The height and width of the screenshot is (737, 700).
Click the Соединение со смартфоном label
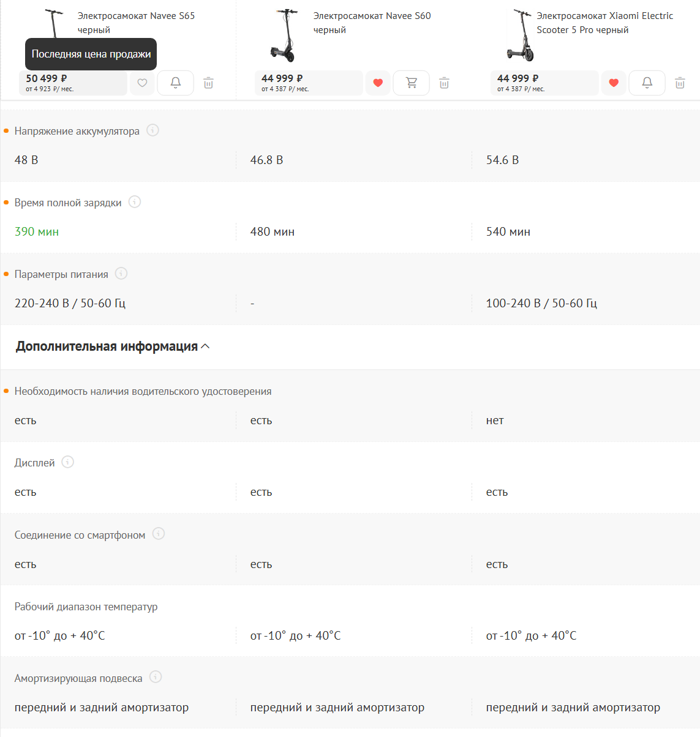[80, 535]
